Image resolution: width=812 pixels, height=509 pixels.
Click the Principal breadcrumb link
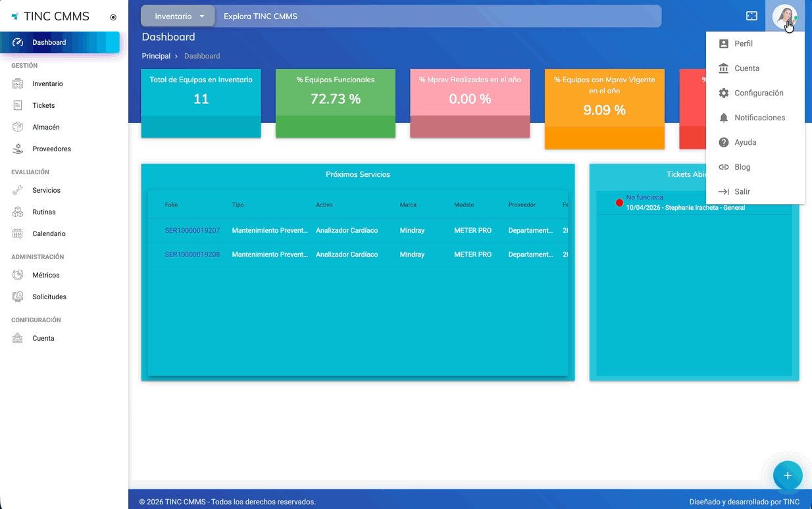click(156, 57)
